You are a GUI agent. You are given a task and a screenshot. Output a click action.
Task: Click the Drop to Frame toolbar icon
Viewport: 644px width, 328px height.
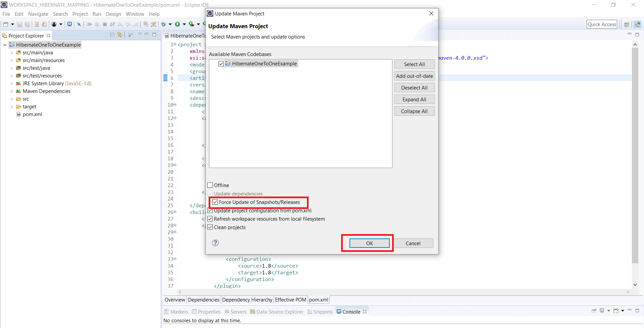coord(146,24)
